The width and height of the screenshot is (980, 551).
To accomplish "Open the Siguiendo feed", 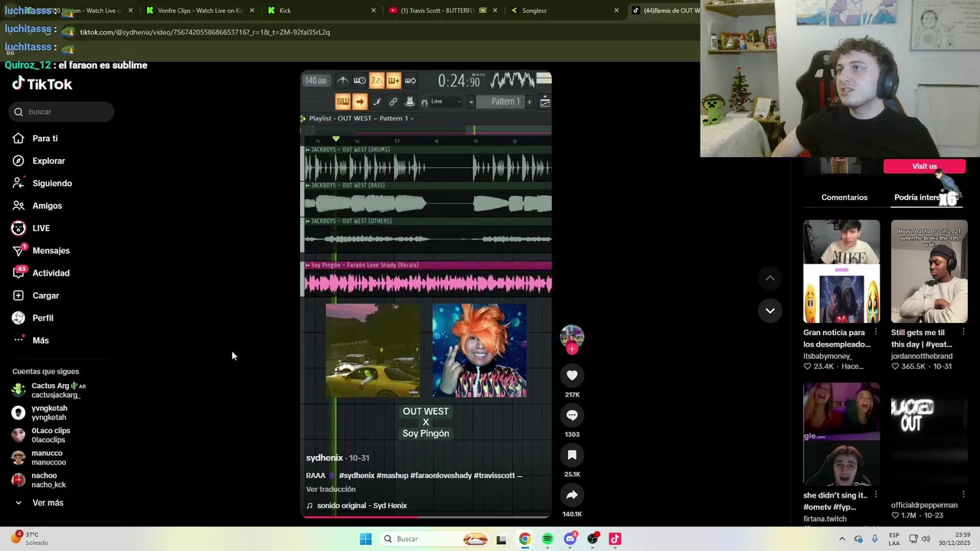I will pos(42,184).
